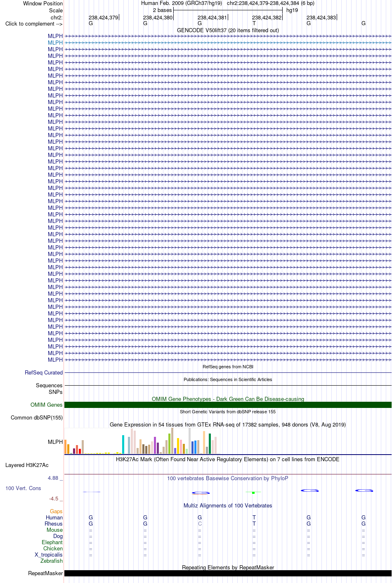Open the GTEx Gene Expression track title

click(228, 424)
